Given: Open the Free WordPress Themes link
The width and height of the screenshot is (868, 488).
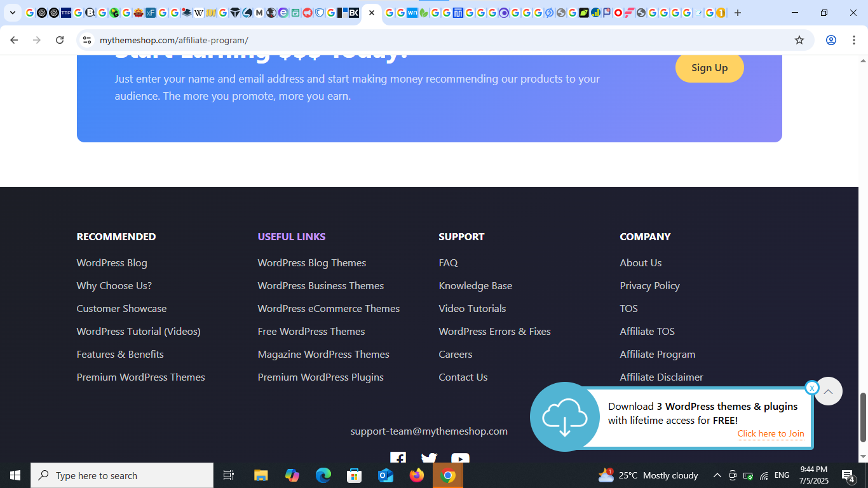Looking at the screenshot, I should pos(311,331).
